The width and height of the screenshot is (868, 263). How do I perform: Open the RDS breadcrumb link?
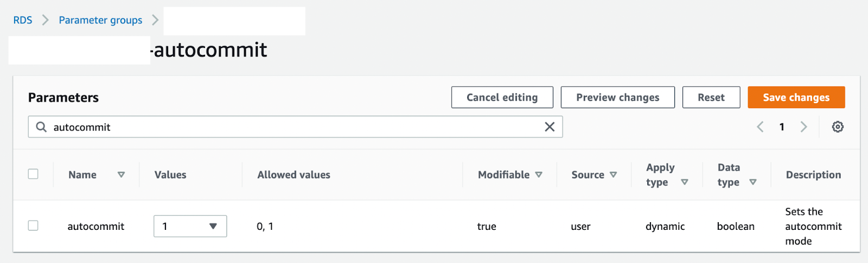[x=23, y=20]
